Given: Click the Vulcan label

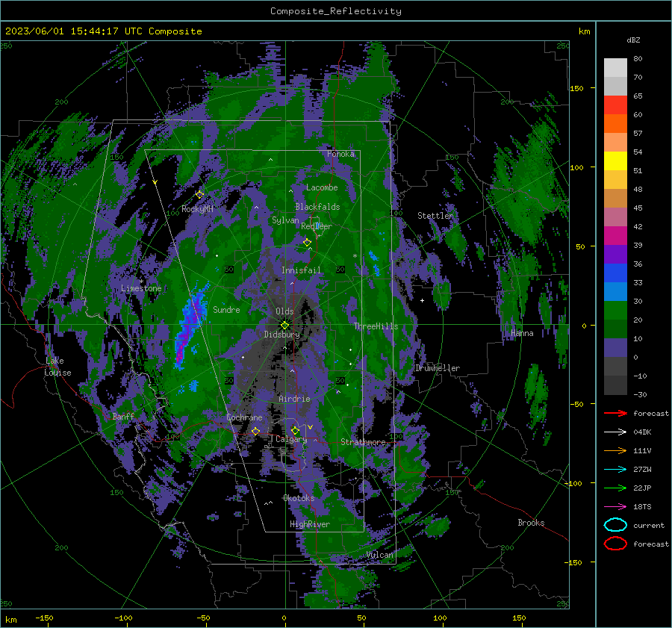Looking at the screenshot, I should pos(379,555).
